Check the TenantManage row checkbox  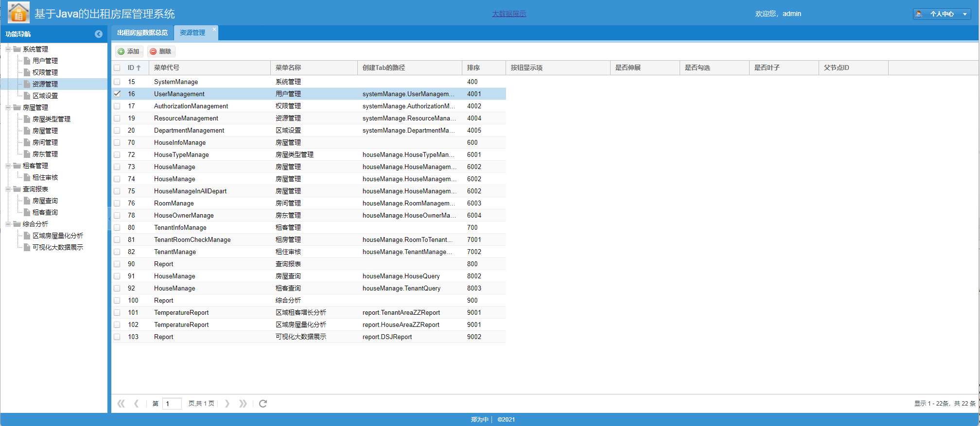[117, 252]
